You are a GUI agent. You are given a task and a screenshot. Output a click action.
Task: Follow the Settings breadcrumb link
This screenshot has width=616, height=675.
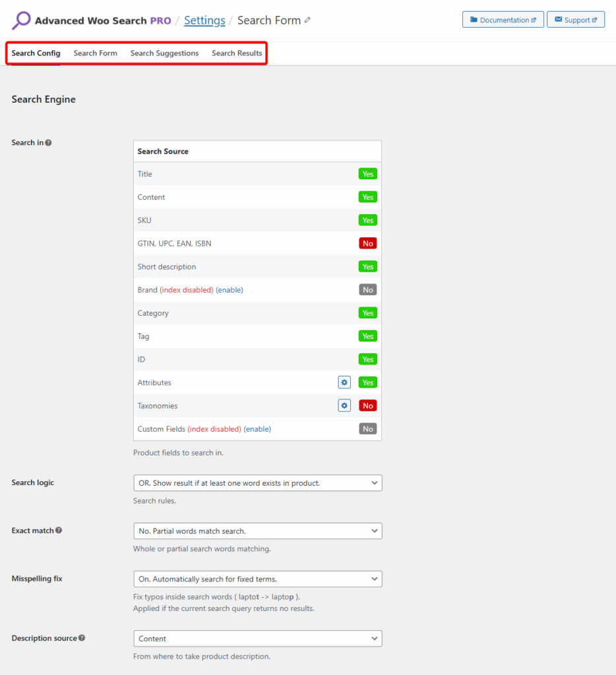(x=204, y=20)
